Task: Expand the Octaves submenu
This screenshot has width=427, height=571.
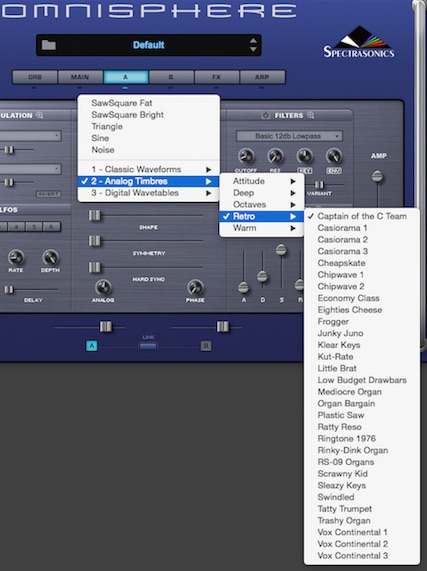Action: pyautogui.click(x=262, y=204)
